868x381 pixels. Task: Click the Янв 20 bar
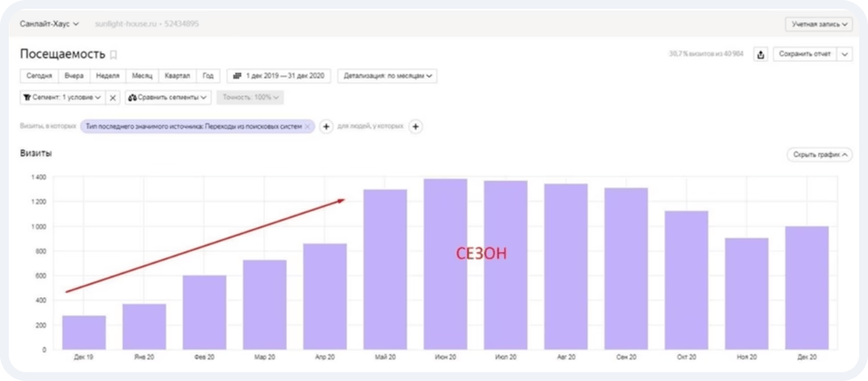144,327
